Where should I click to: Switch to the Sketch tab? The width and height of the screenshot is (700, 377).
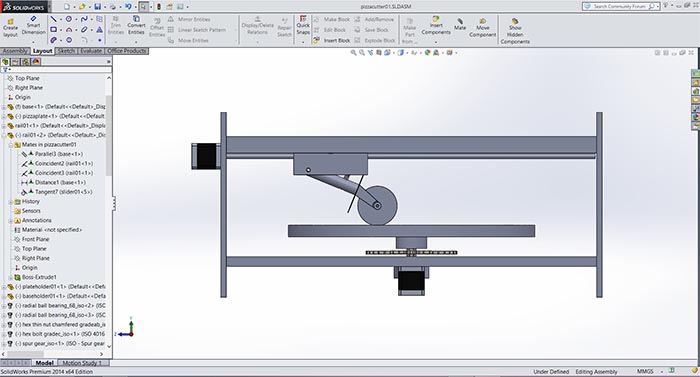tap(66, 51)
